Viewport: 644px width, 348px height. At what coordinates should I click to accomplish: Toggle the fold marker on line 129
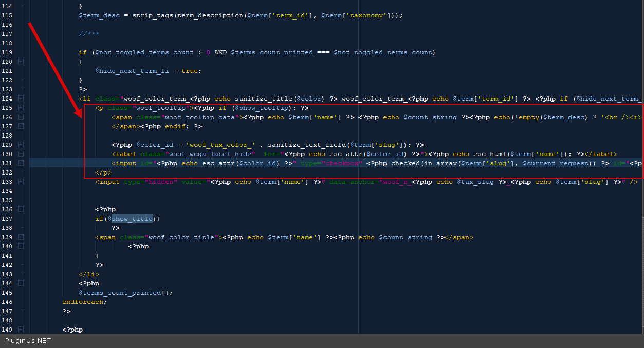point(21,145)
